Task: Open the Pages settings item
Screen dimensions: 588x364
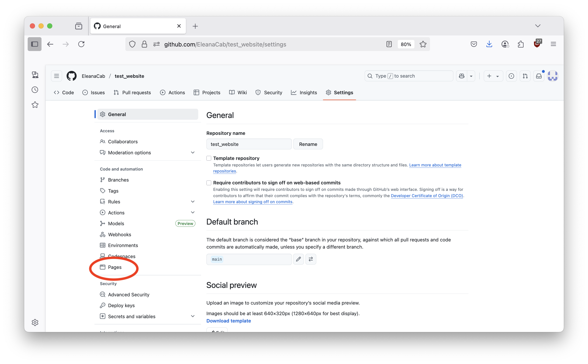Action: click(115, 267)
